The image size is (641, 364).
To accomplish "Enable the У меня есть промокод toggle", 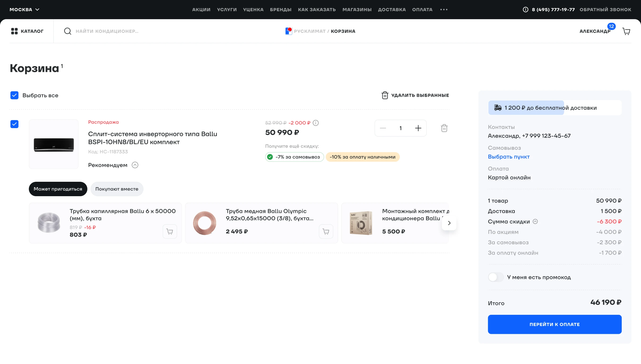I will click(x=495, y=277).
